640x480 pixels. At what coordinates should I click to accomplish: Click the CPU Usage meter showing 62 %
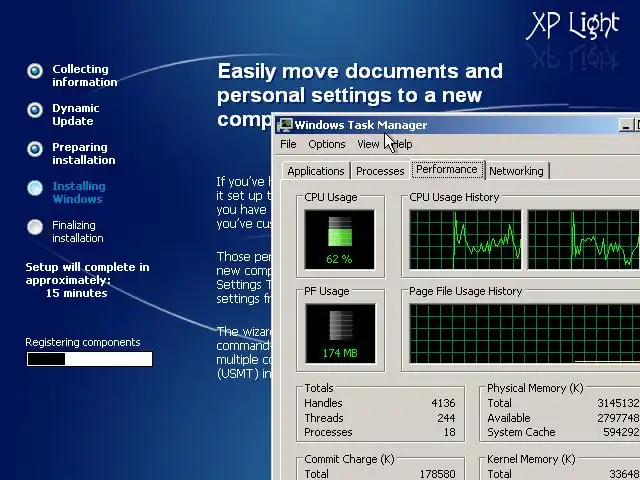(339, 240)
